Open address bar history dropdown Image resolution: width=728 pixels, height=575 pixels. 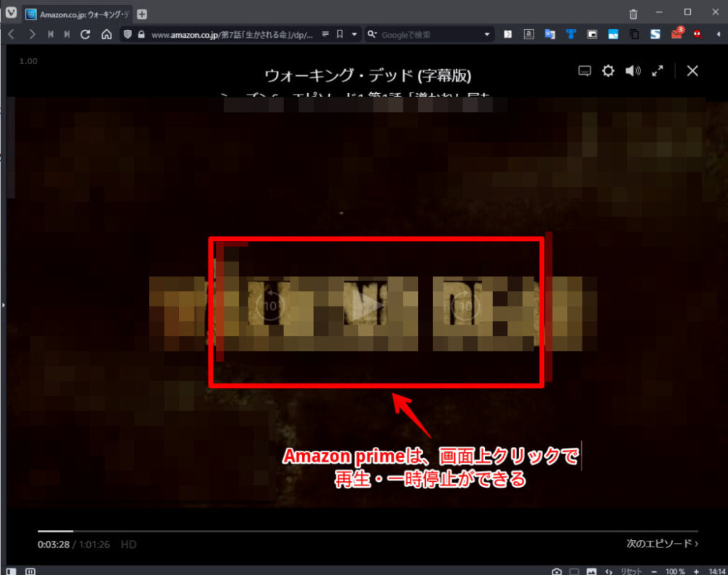(355, 34)
